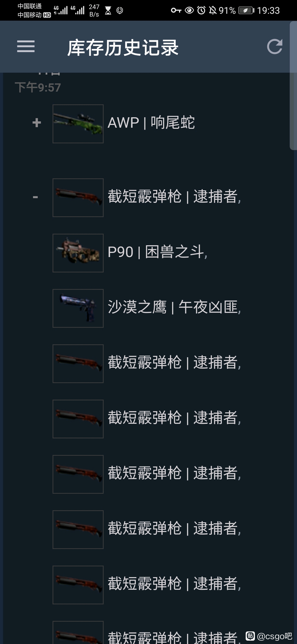This screenshot has height=644, width=297.
Task: Tap the muted bell notification icon
Action: tap(213, 10)
